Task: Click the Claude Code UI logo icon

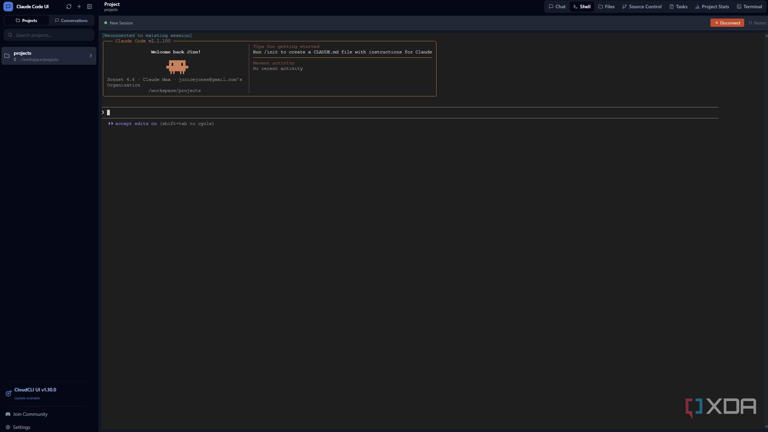Action: 8,6
